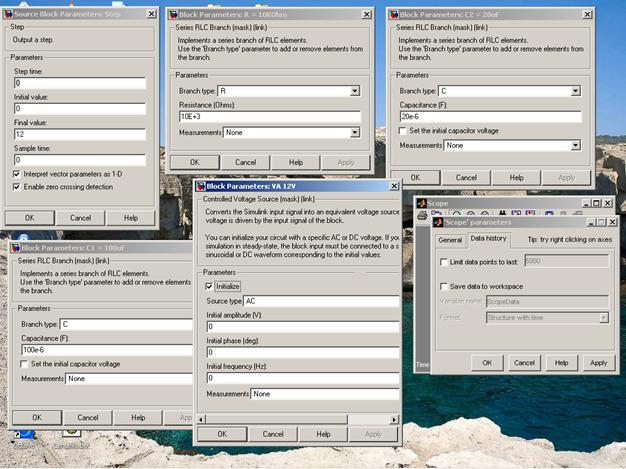Click the Scope window title bar icon
Image resolution: width=626 pixels, height=469 pixels.
[x=424, y=204]
